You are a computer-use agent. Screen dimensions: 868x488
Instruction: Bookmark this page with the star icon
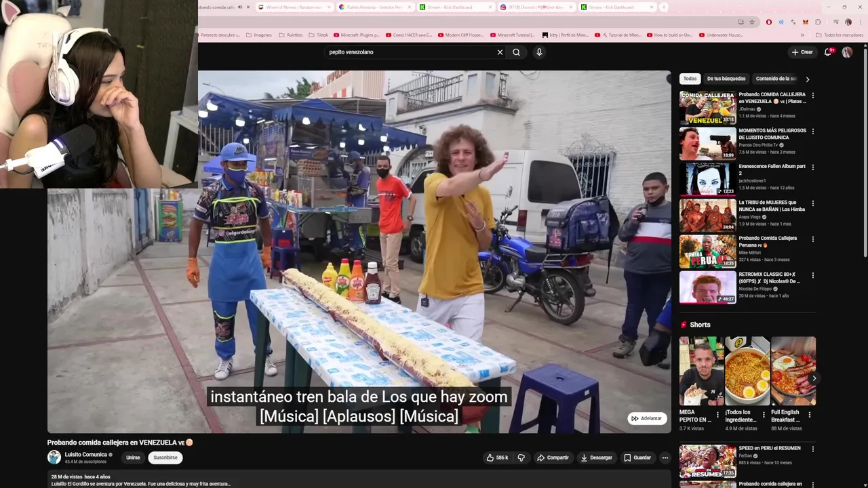[x=752, y=22]
